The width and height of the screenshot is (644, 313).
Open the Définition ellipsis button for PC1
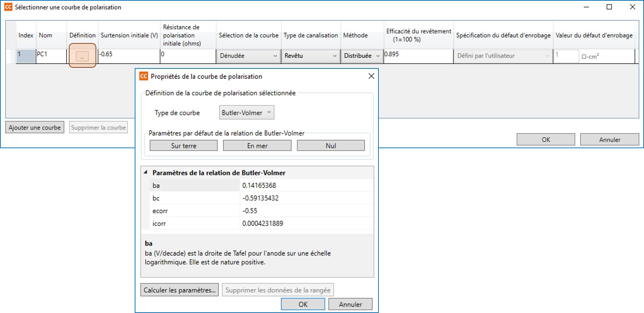[82, 56]
